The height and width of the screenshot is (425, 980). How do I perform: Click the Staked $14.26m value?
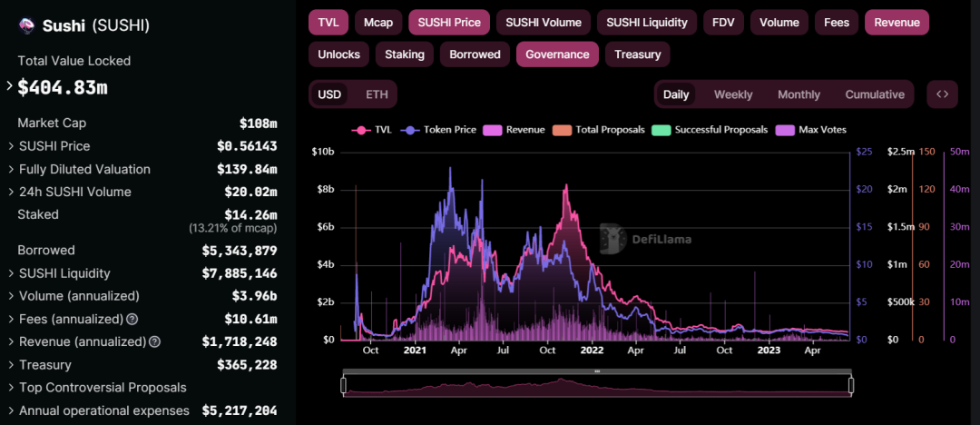pos(250,214)
